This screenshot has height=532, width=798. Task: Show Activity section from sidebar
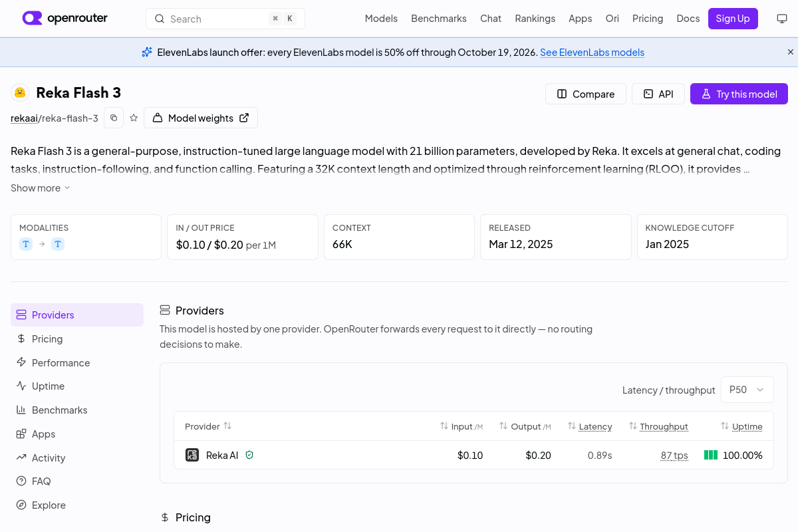pos(77,458)
